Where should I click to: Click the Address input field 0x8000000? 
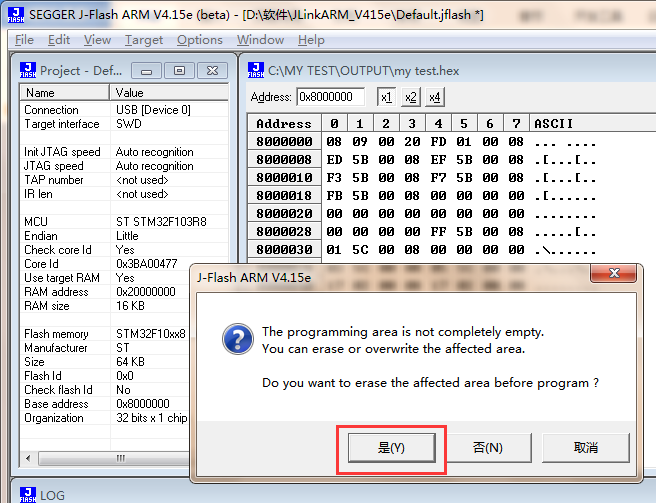[x=331, y=97]
